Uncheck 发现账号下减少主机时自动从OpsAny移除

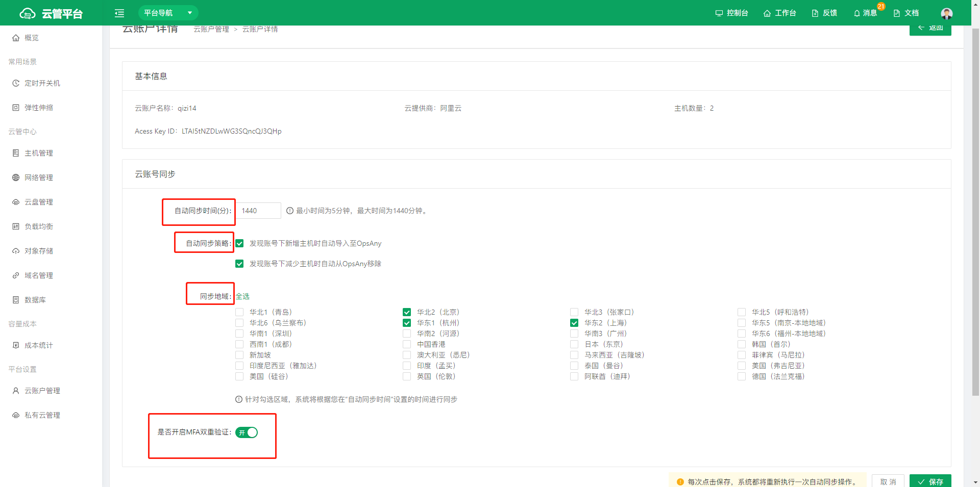[239, 264]
